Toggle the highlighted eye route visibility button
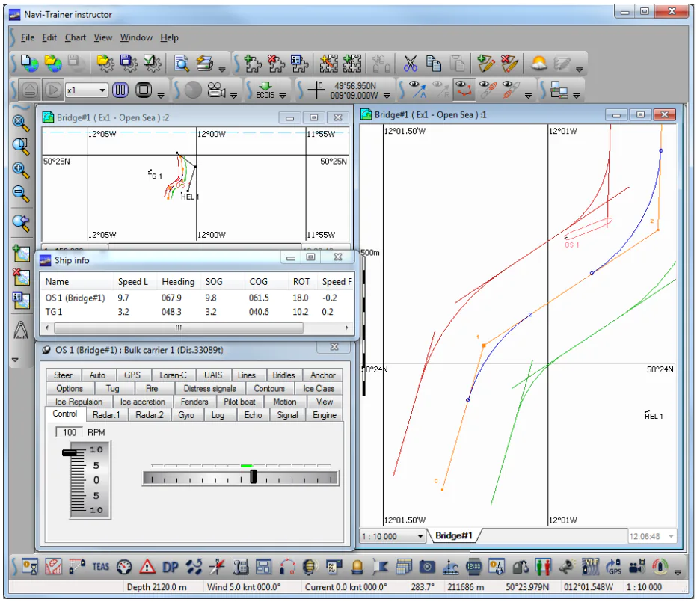 click(464, 89)
